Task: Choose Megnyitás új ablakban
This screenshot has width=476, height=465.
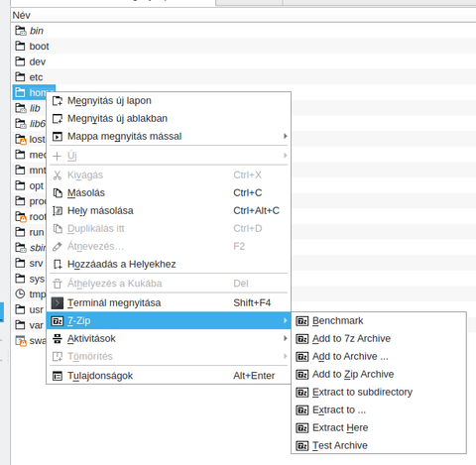Action: pos(169,119)
